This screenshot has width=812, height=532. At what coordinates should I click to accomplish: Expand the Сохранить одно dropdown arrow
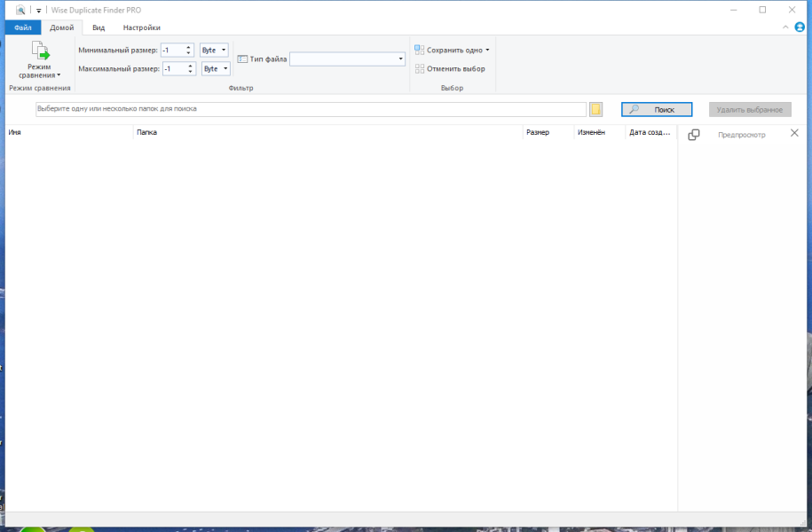pyautogui.click(x=487, y=51)
